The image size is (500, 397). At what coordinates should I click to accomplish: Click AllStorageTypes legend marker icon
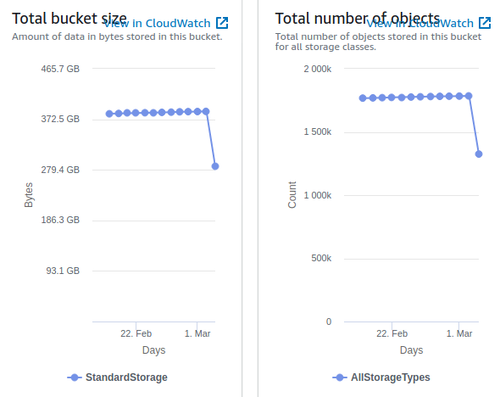point(340,377)
